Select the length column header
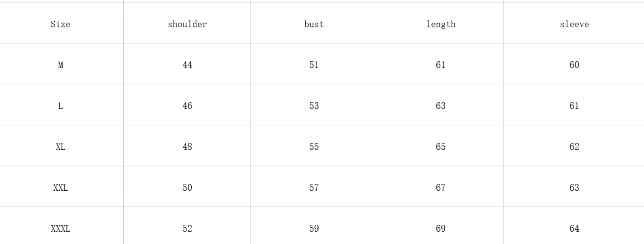The width and height of the screenshot is (644, 244). [441, 24]
